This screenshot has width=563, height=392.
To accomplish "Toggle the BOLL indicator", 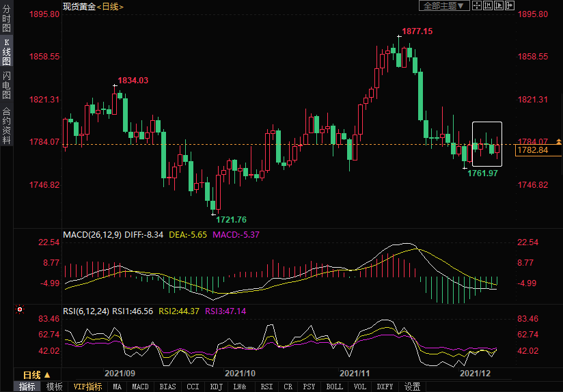I will click(x=334, y=387).
